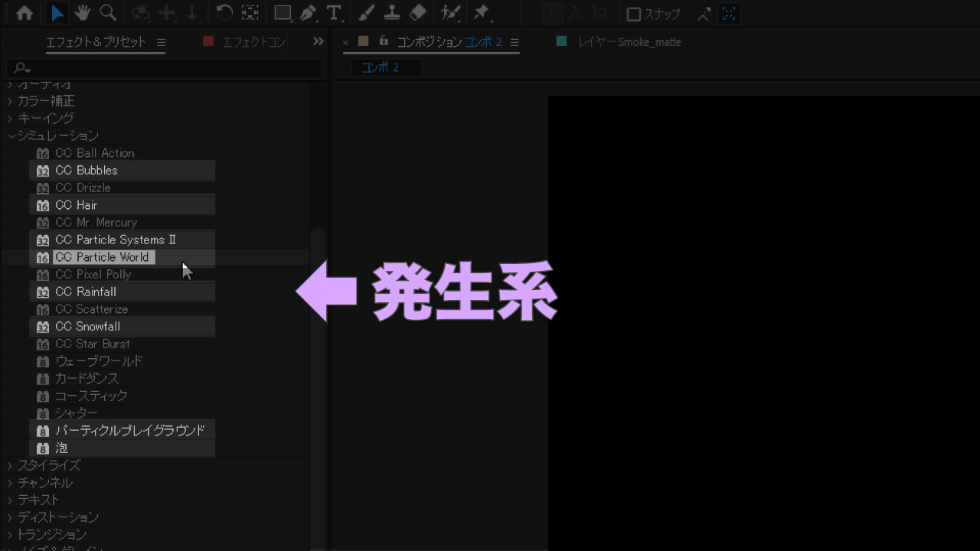Select the CC Scatterize effect
The width and height of the screenshot is (980, 551).
click(x=91, y=310)
